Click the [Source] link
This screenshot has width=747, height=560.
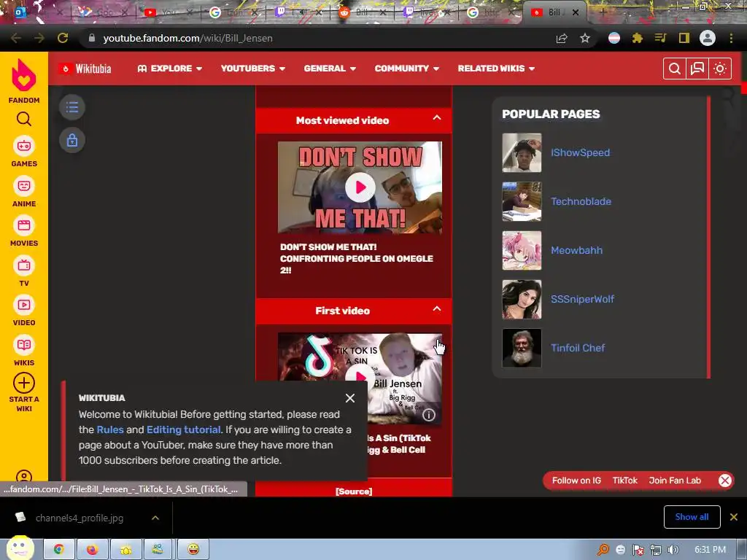click(x=354, y=491)
